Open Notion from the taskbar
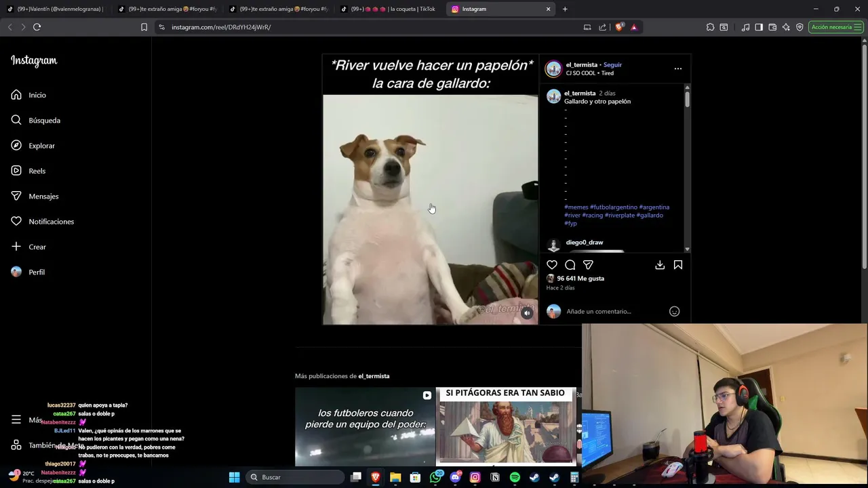868x488 pixels. 495,477
